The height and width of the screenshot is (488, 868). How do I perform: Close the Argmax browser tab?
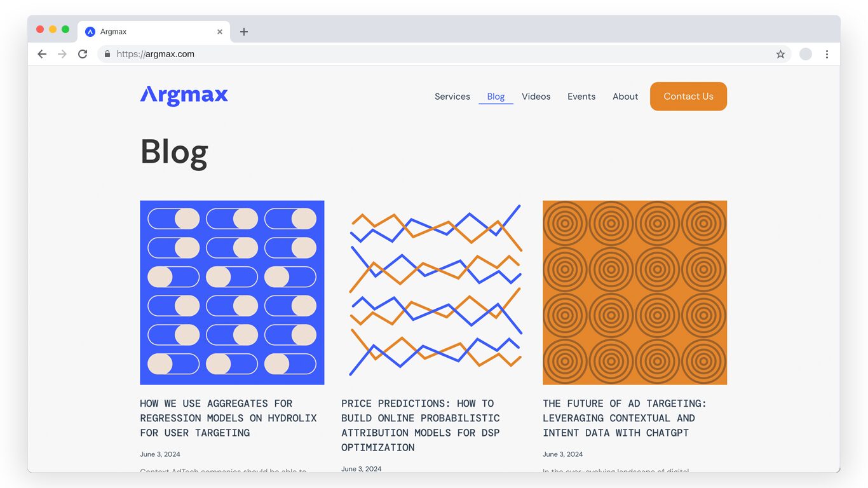[x=220, y=32]
